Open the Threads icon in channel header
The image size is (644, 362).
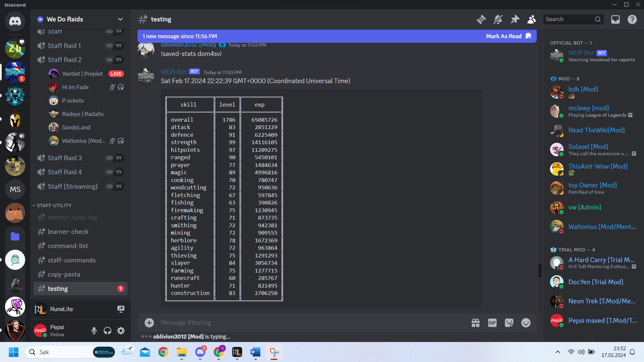click(x=481, y=19)
